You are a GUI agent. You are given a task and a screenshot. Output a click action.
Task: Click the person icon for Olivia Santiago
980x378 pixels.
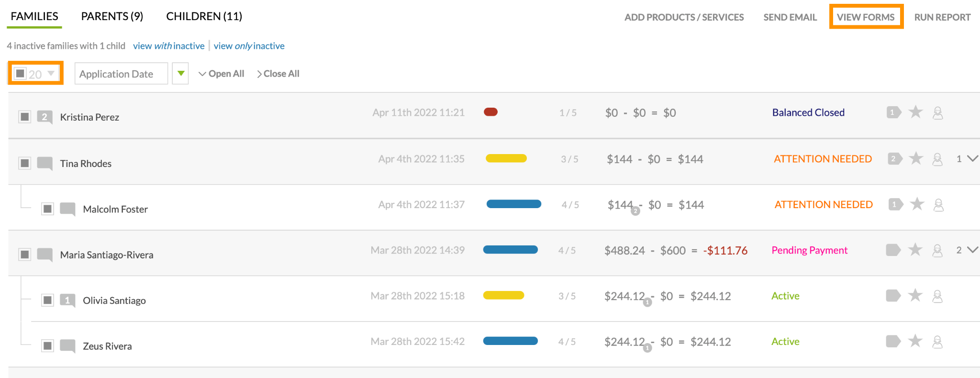tap(937, 296)
